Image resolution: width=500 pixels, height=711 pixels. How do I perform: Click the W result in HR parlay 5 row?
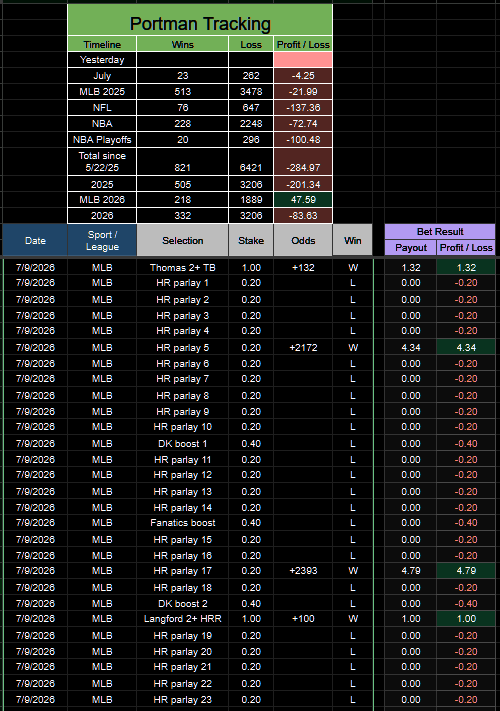coord(353,347)
